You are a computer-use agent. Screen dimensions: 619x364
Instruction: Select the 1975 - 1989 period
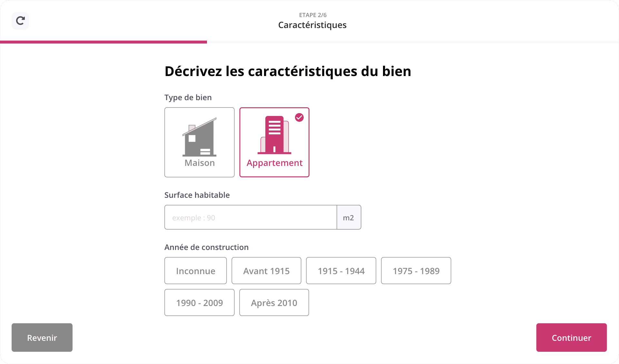point(416,271)
